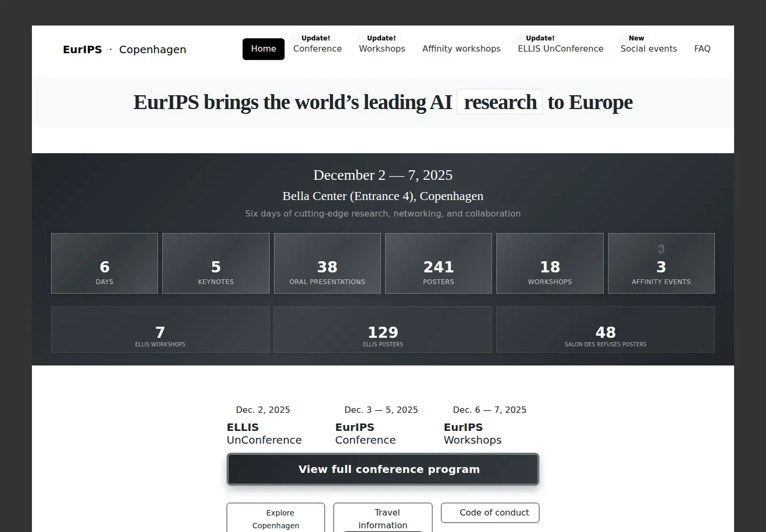Click the headline 'EurIPS brings the world's leading AI'
This screenshot has width=766, height=532.
pos(293,102)
